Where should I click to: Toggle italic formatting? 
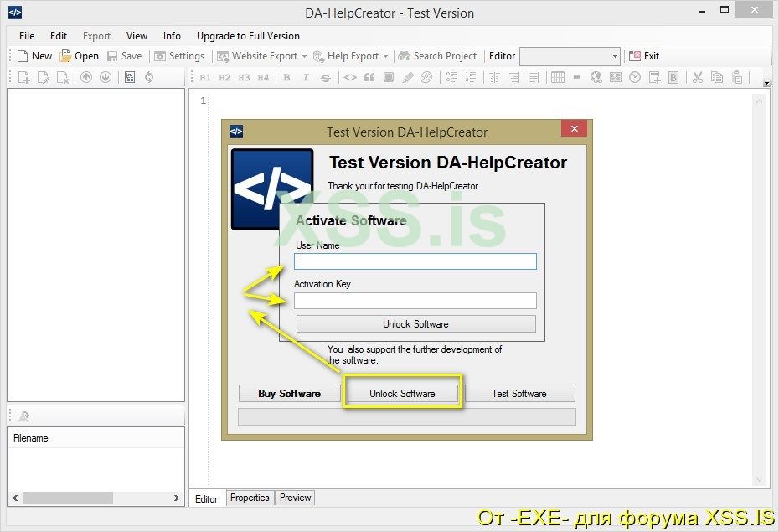(306, 77)
